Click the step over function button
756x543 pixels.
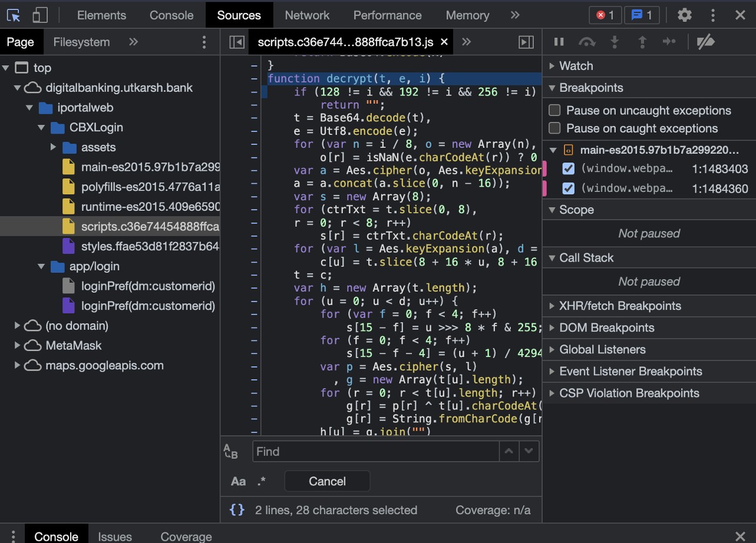pyautogui.click(x=587, y=42)
